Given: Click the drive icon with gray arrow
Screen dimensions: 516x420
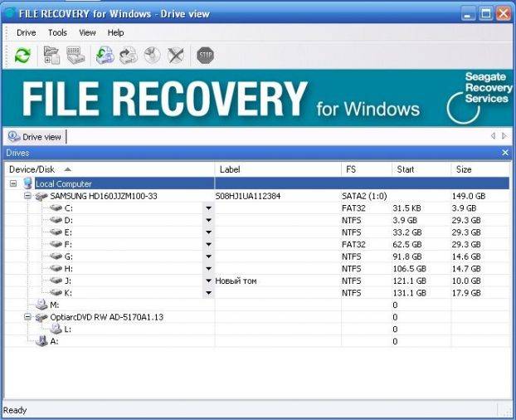Looking at the screenshot, I should [128, 56].
